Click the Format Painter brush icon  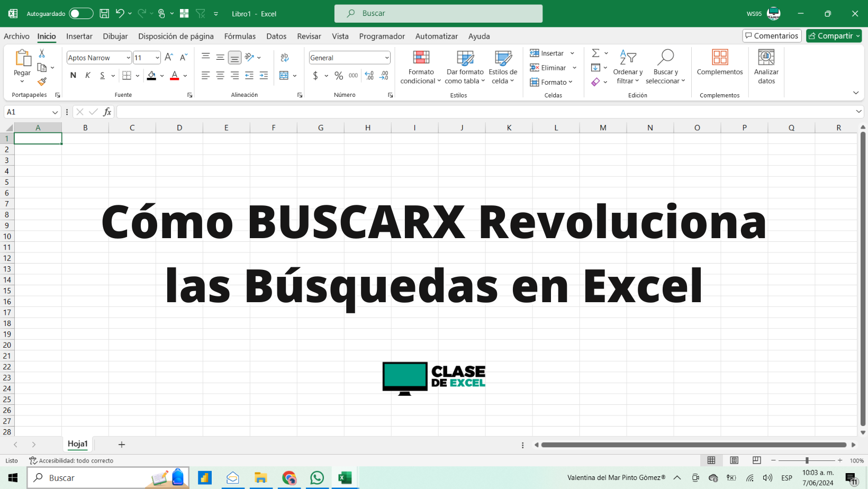coord(42,81)
